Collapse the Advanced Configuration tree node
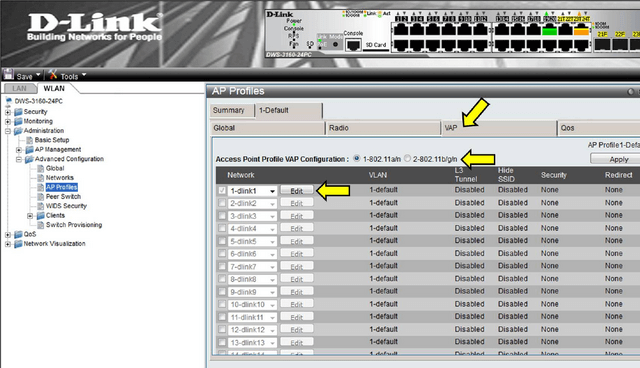 pyautogui.click(x=19, y=159)
